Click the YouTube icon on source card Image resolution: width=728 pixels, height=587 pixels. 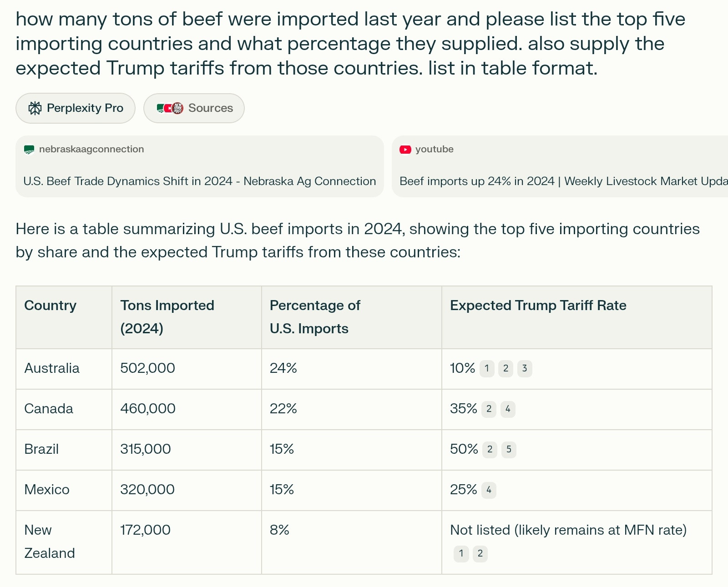tap(405, 150)
